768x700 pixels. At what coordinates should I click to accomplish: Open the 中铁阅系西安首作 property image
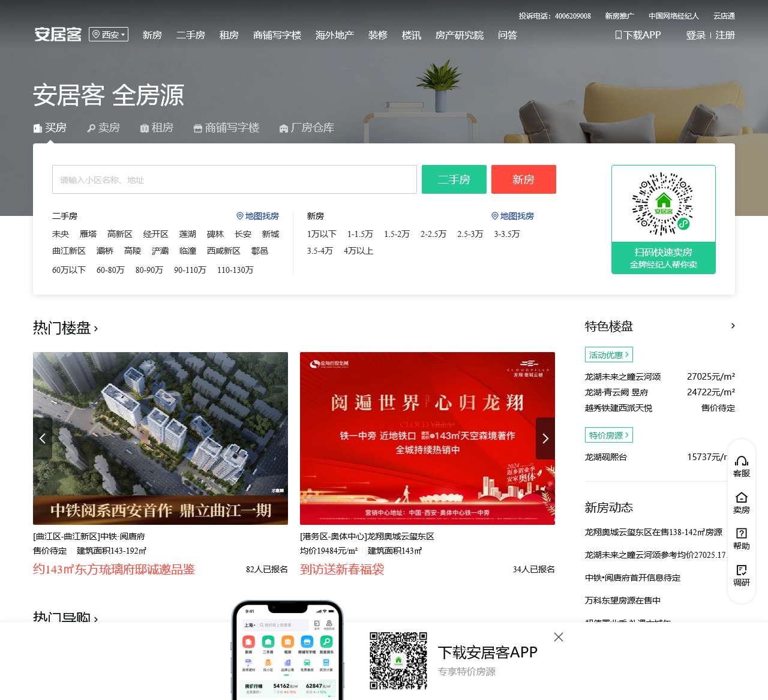160,438
